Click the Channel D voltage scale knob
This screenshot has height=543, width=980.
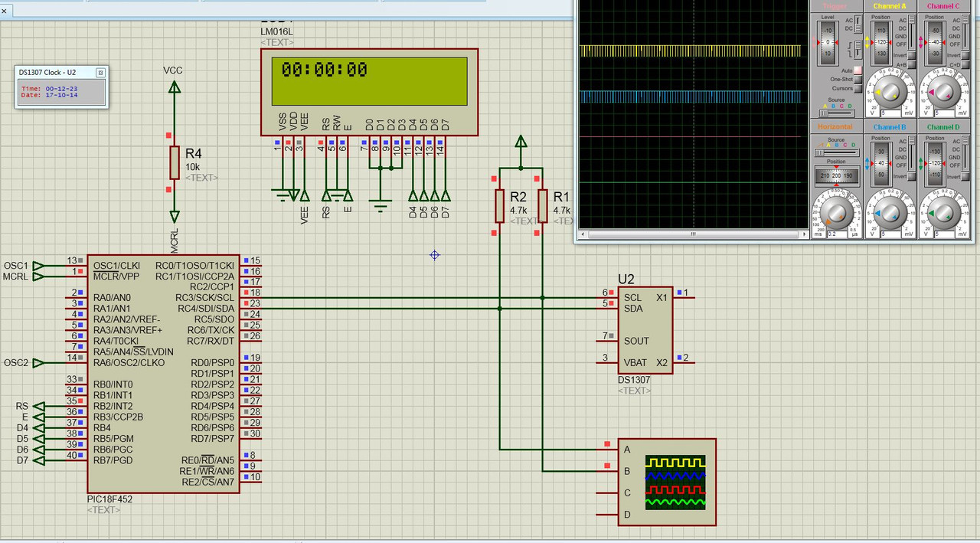tap(943, 214)
